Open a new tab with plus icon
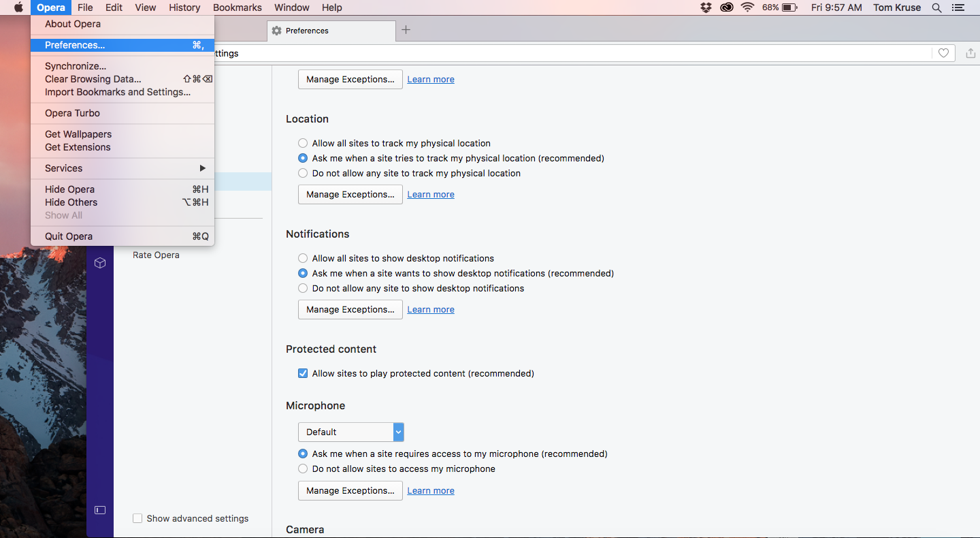The image size is (980, 538). click(406, 30)
